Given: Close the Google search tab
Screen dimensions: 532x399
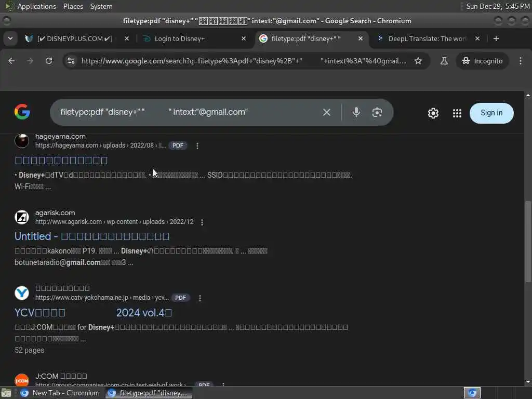Looking at the screenshot, I should tap(361, 38).
